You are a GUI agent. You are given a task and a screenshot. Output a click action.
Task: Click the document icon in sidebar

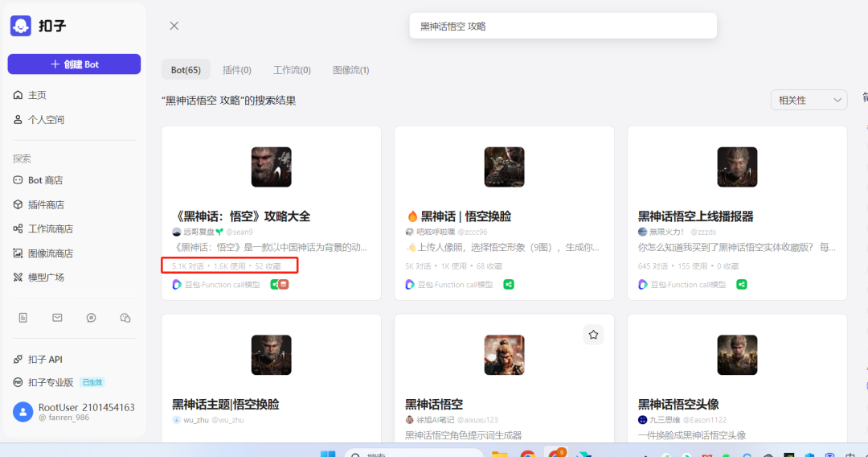pos(23,318)
